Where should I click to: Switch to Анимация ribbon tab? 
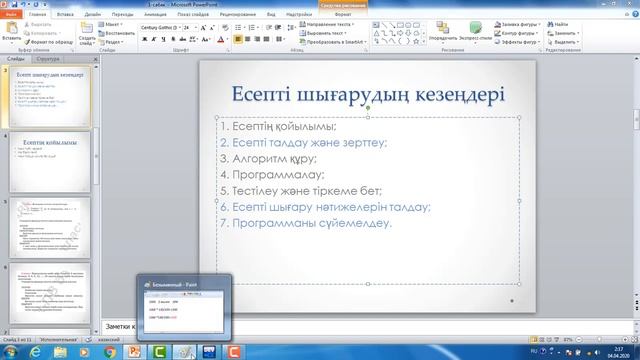pyautogui.click(x=156, y=14)
